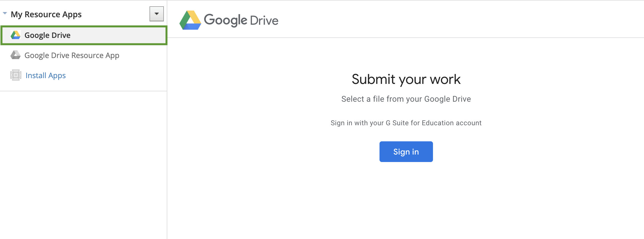Click the large Google Drive triangle logo
The image size is (644, 239).
190,20
